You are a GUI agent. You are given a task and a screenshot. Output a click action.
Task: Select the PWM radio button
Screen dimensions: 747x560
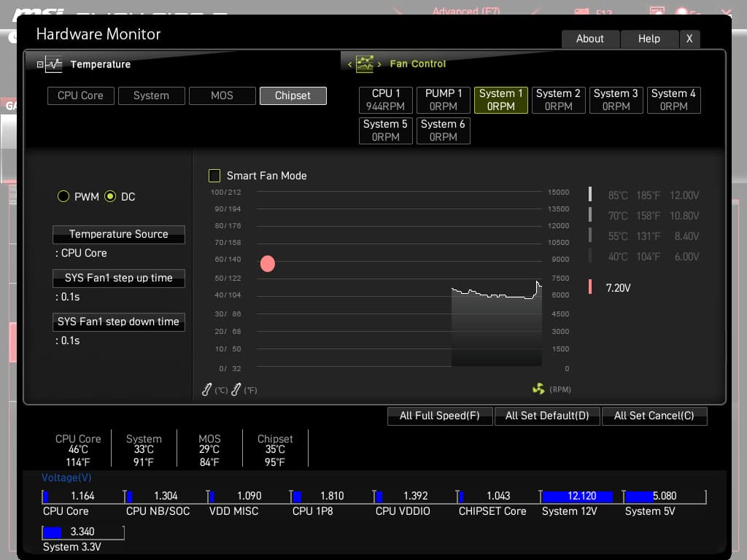point(63,197)
